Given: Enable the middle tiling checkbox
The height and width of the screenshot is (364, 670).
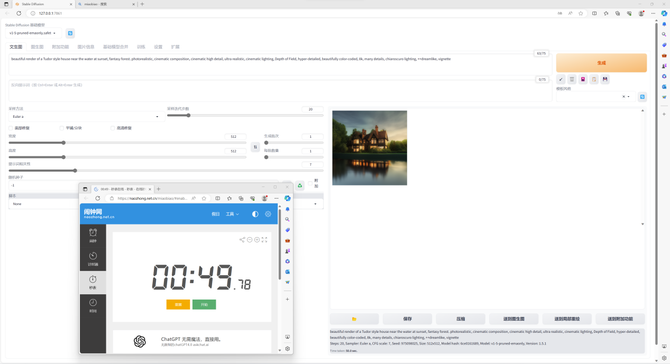Looking at the screenshot, I should pyautogui.click(x=62, y=128).
